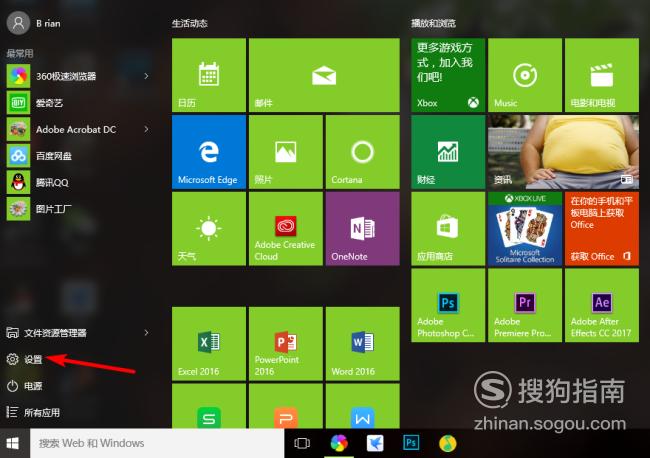
Task: Launch 360极速浏览器 from most used
Action: pyautogui.click(x=52, y=76)
